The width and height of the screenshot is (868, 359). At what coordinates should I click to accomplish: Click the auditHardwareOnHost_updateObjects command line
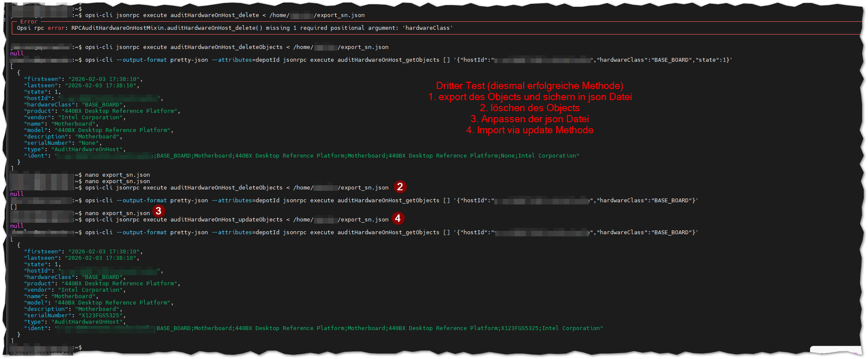click(x=237, y=220)
